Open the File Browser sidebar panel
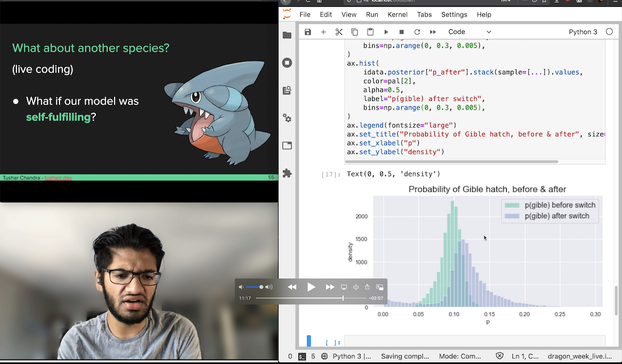622x364 pixels. pyautogui.click(x=287, y=35)
